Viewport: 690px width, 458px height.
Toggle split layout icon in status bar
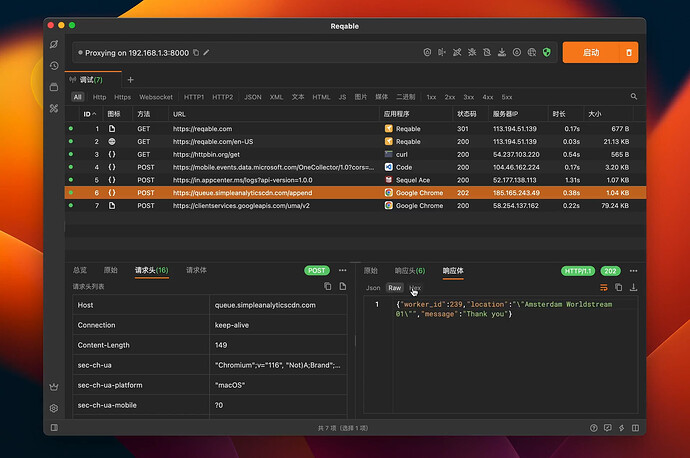[635, 428]
